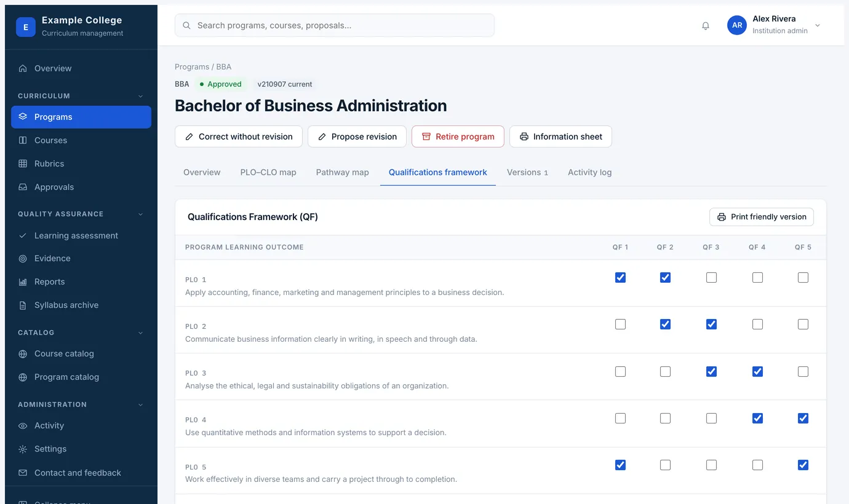Click the Program catalog globe icon
The image size is (849, 504).
point(23,377)
